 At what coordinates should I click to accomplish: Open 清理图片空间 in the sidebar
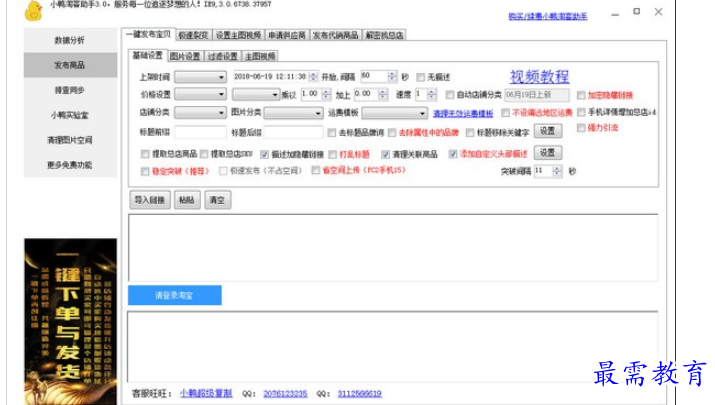click(70, 140)
